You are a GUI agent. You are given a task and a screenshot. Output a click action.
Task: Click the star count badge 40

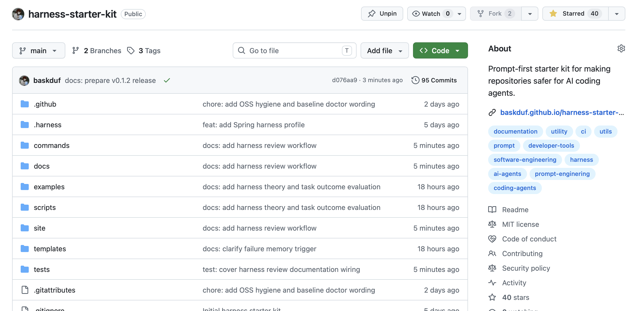594,14
